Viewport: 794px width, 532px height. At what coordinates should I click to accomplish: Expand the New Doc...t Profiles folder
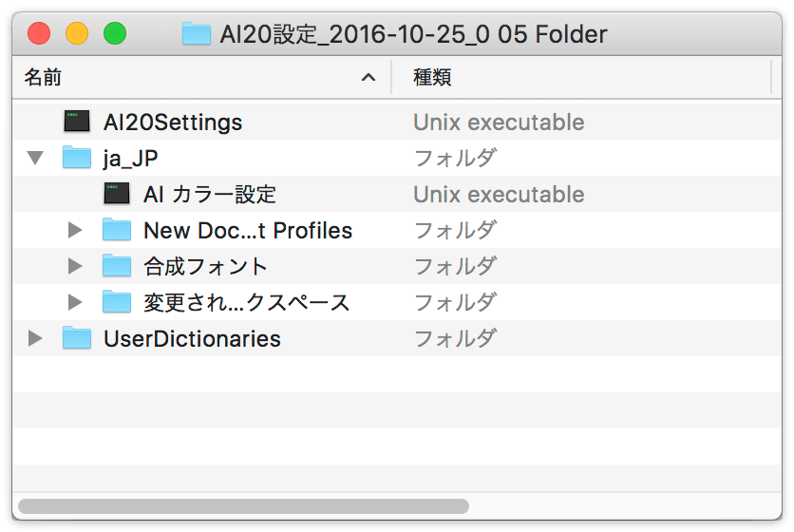75,230
